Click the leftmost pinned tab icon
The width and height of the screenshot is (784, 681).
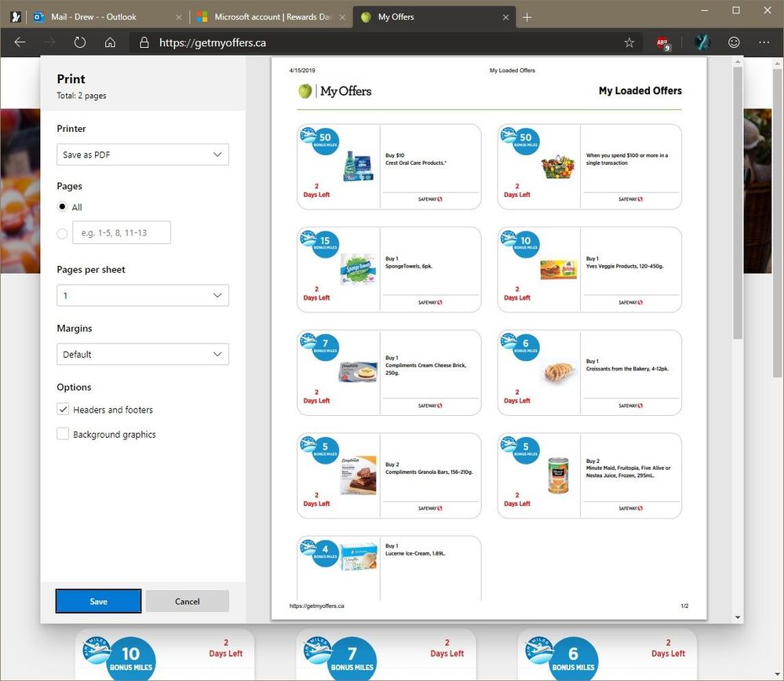tap(16, 17)
